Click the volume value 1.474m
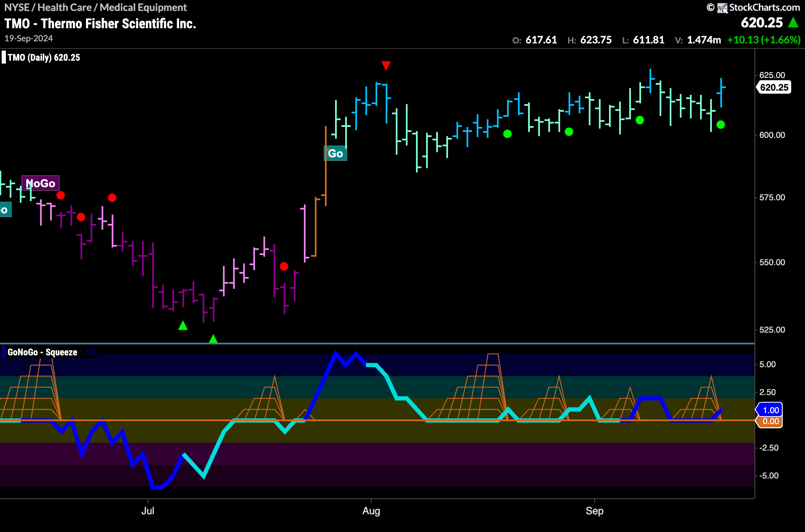This screenshot has height=532, width=805. point(704,40)
